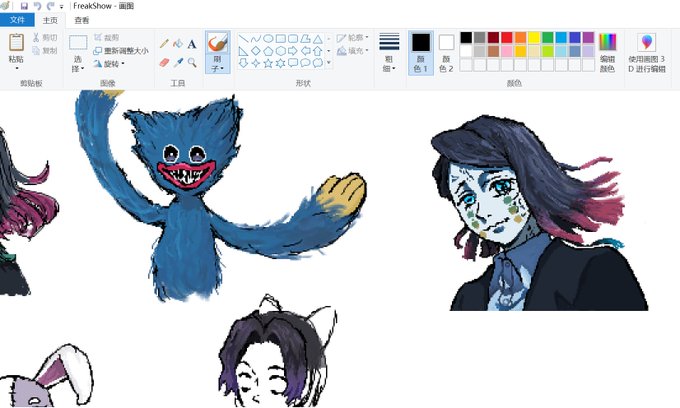Choose the Diamond shape
This screenshot has width=680, height=408.
click(256, 51)
